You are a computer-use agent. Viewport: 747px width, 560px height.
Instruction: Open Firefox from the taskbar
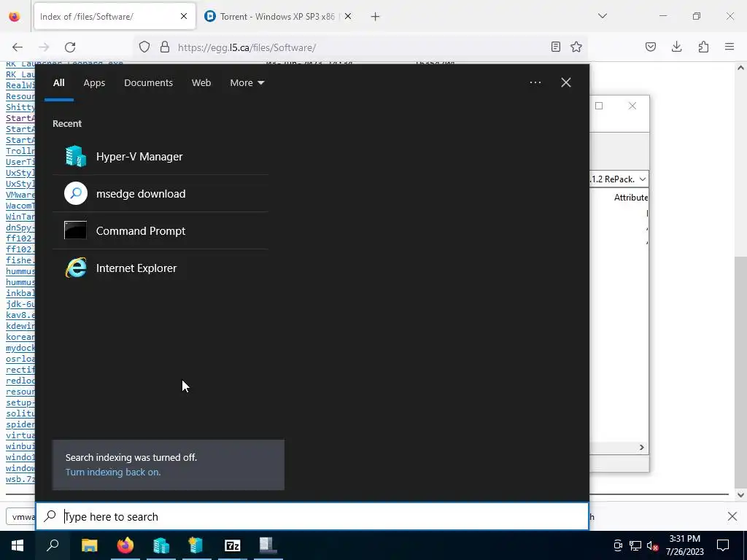125,545
